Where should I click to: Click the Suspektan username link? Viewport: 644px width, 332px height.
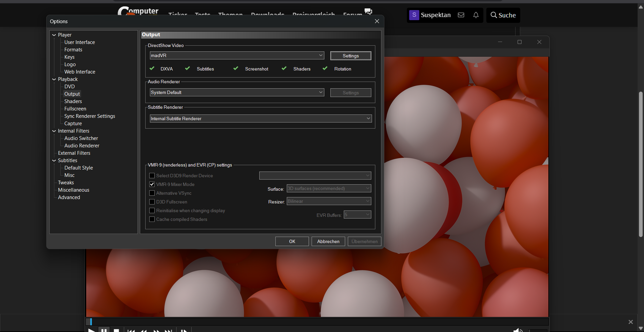pyautogui.click(x=436, y=15)
